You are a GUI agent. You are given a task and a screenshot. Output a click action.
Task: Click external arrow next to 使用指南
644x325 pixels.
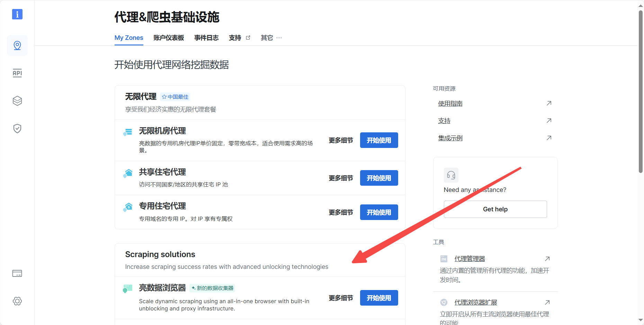(x=549, y=103)
